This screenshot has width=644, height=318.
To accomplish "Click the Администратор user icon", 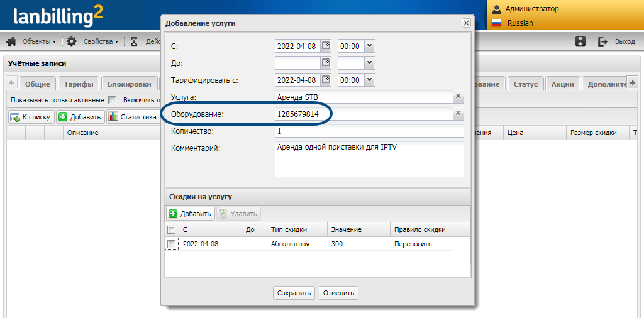I will click(x=497, y=9).
